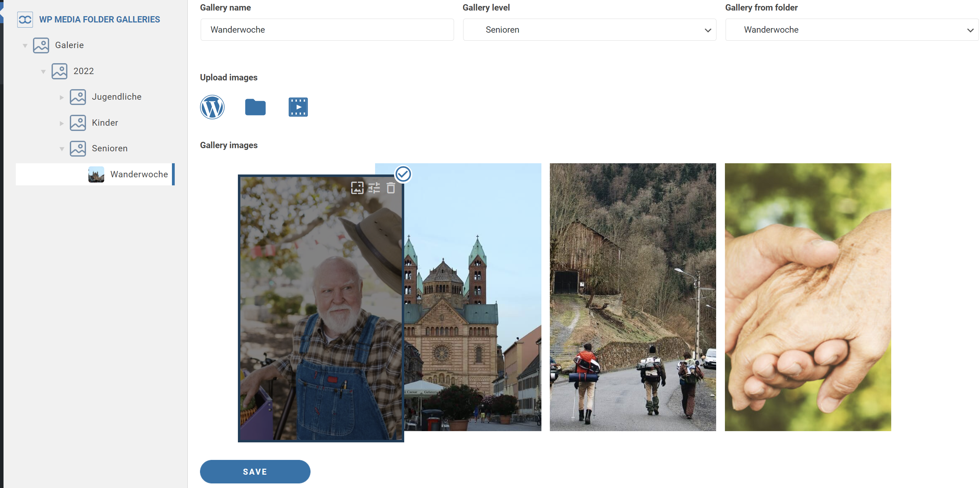The image size is (980, 488).
Task: Select the Senioren gallery in the tree
Action: 109,149
